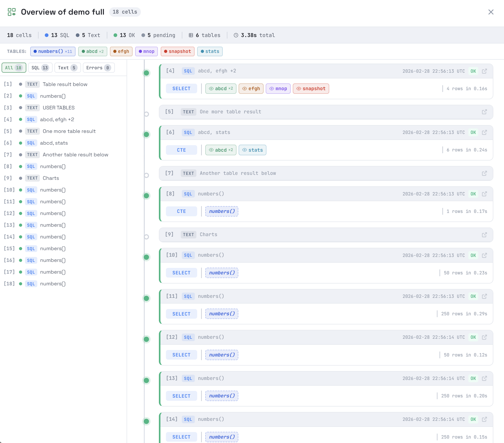Select the All 18 filter tab
The width and height of the screenshot is (504, 443).
[x=14, y=68]
